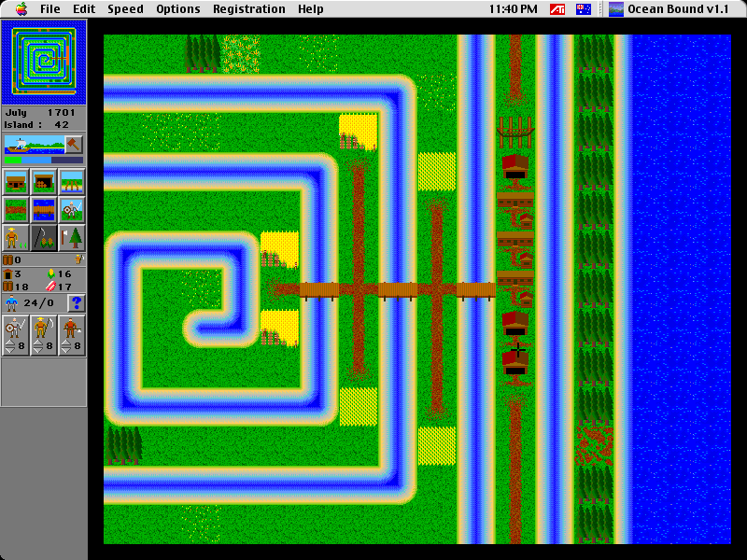Select the log cabin house build tool
747x560 pixels.
[x=16, y=182]
